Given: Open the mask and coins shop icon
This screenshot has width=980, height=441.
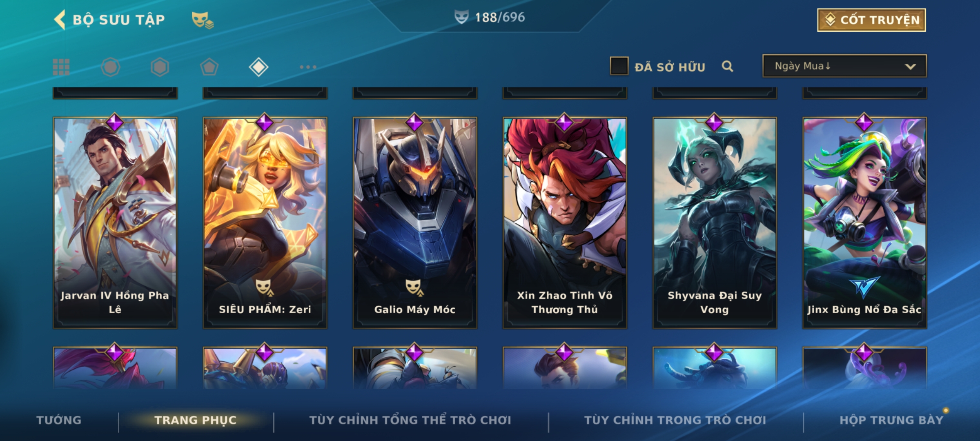Looking at the screenshot, I should click(x=203, y=20).
